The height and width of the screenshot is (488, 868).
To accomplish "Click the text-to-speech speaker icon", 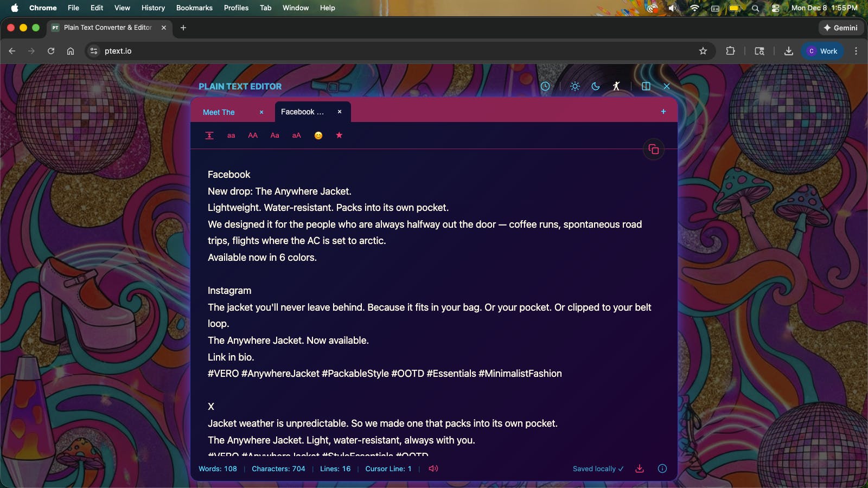I will (x=433, y=468).
